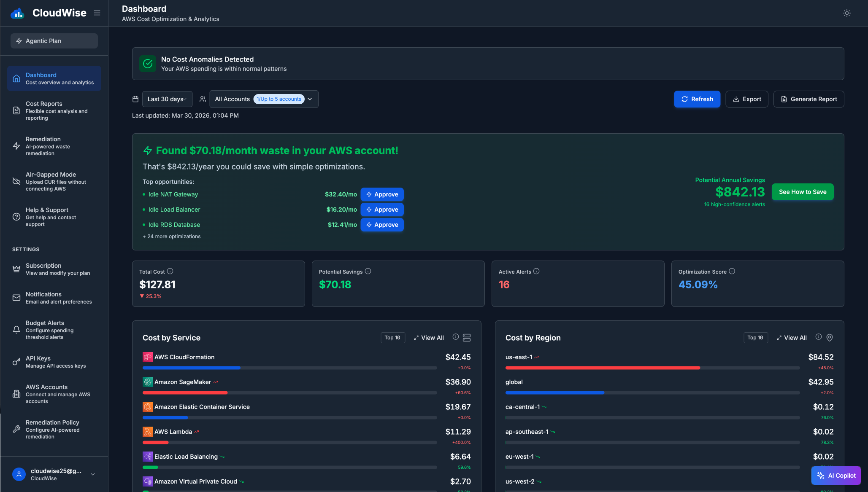Approve the Idle NAT Gateway optimization
868x492 pixels.
point(382,194)
